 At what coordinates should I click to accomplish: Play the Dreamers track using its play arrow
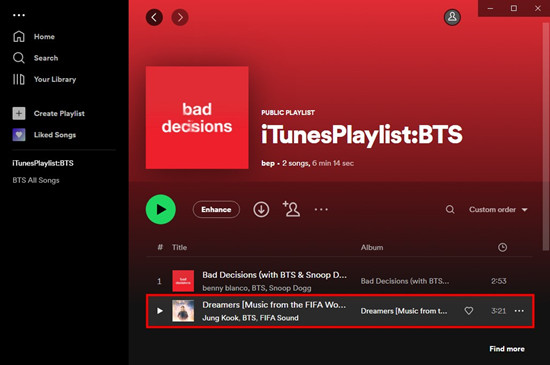point(160,311)
